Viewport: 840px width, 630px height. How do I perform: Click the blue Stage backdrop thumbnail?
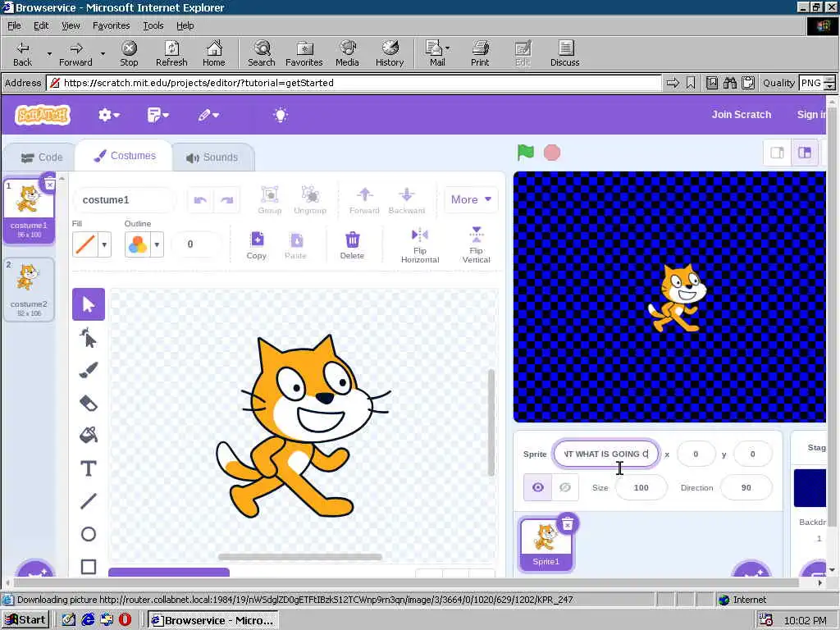click(x=810, y=487)
